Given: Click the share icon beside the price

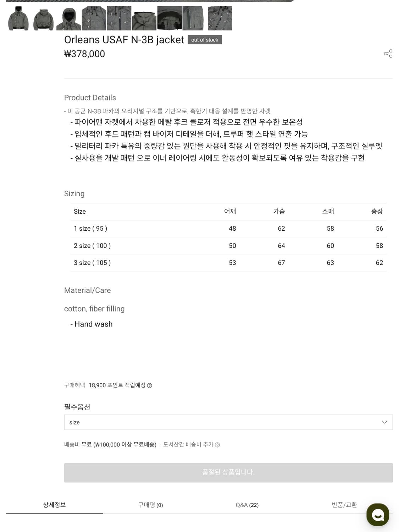Looking at the screenshot, I should (388, 54).
